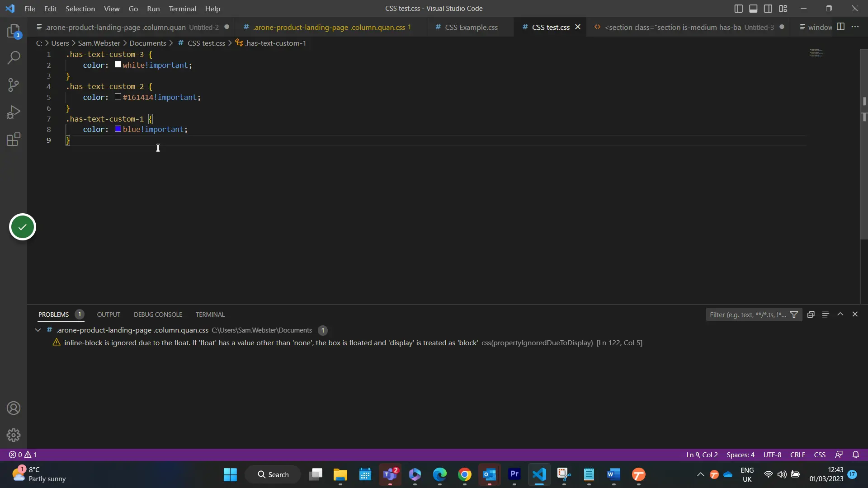
Task: Maximize panel size with chevron up
Action: click(x=840, y=314)
